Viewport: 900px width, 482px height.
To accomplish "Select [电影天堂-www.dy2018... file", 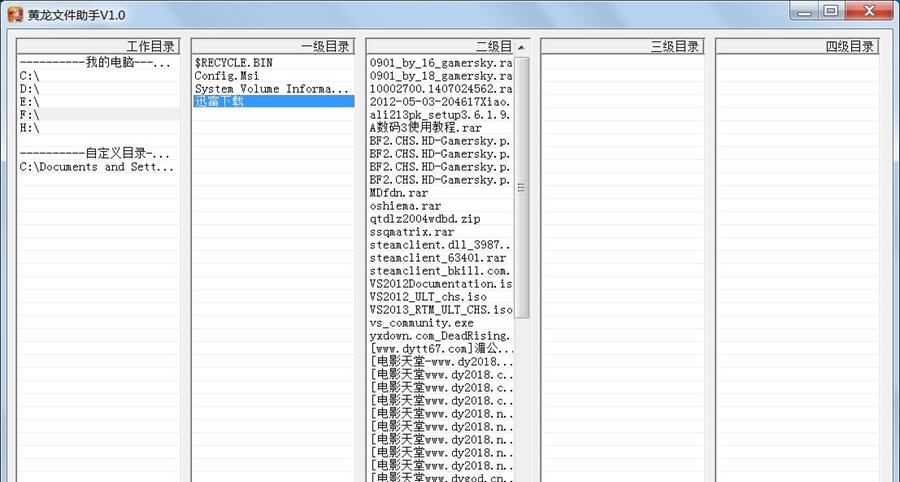I will (440, 362).
